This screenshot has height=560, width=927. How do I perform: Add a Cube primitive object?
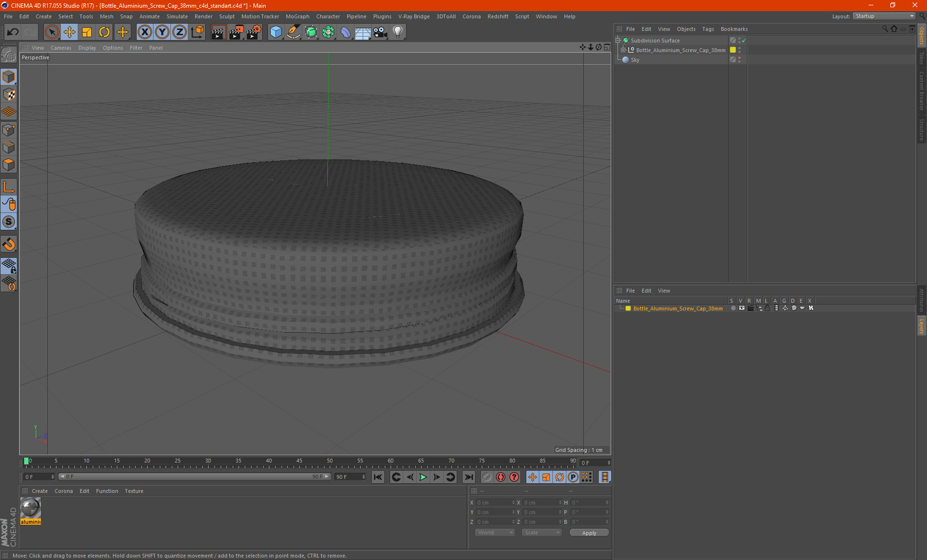[x=276, y=32]
